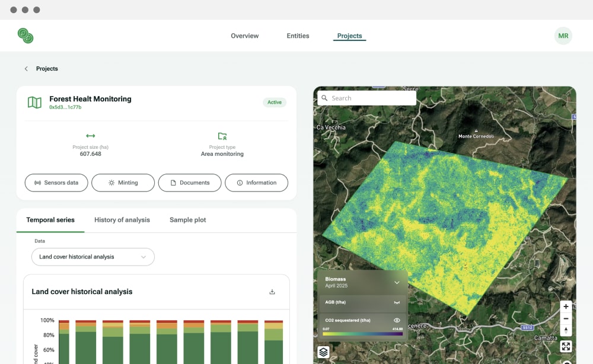The width and height of the screenshot is (593, 364).
Task: Select the project size value 607.648
Action: click(90, 154)
